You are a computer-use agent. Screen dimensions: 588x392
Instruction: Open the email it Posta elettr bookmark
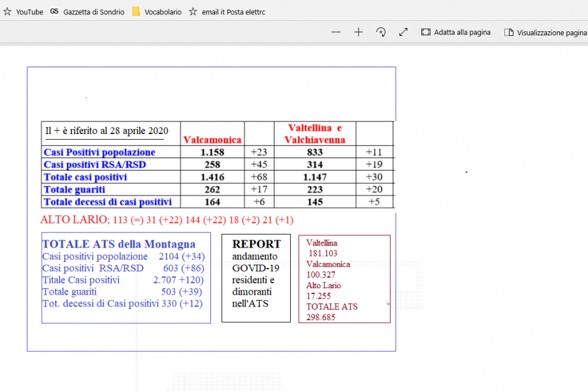227,12
